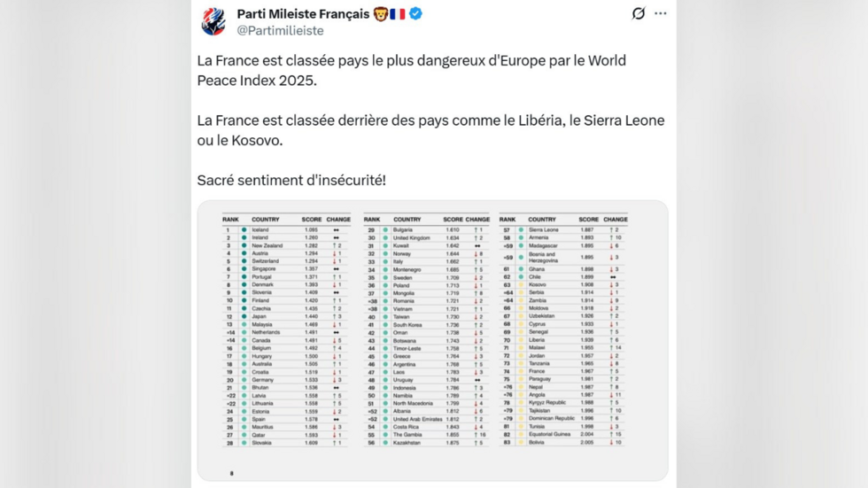
Task: Open the @Partimilieiste handle link
Action: pos(280,30)
